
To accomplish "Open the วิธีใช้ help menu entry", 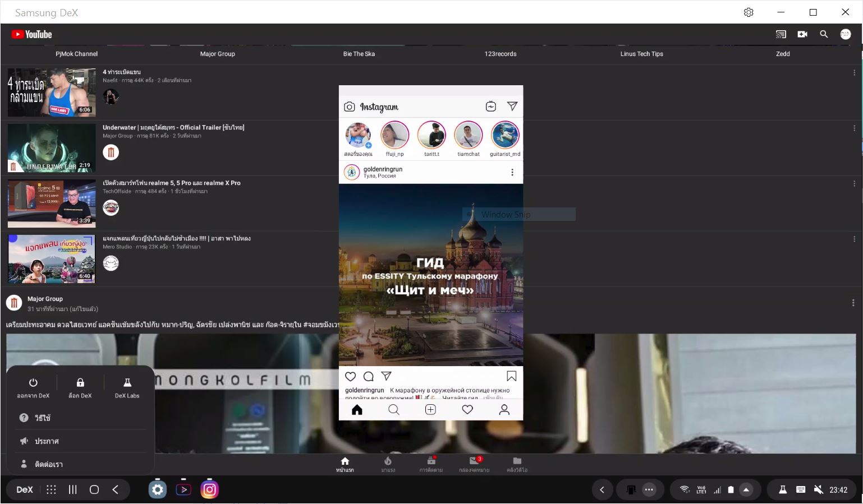I will coord(80,418).
